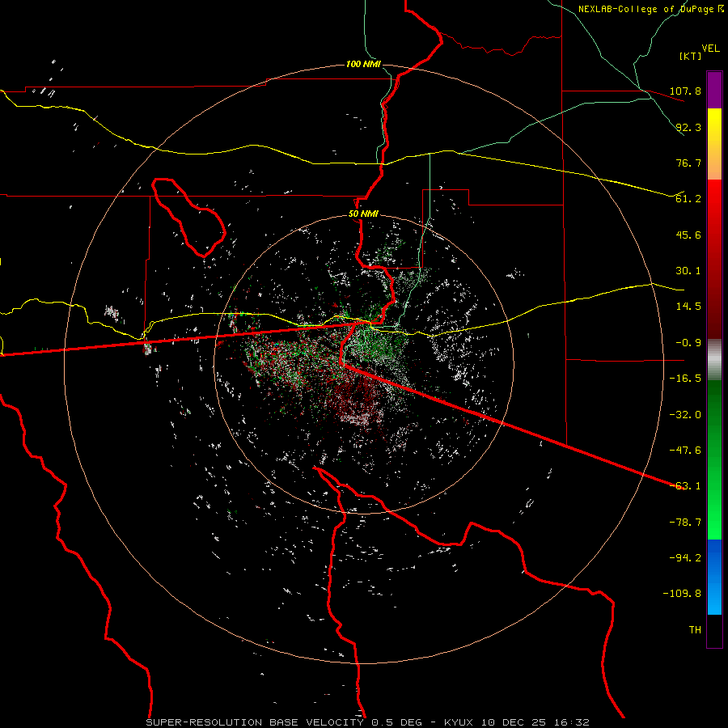728x728 pixels.
Task: Click the -47.6 velocity scale value
Action: pyautogui.click(x=685, y=451)
